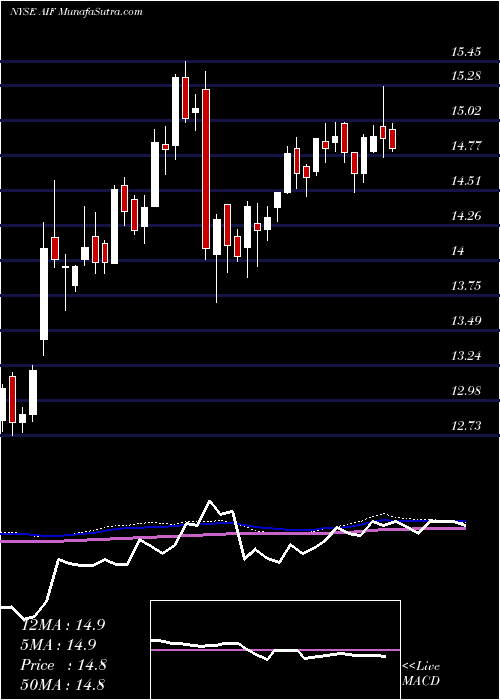The image size is (500, 700).
Task: Click the 12.98 price axis label
Action: tap(466, 391)
